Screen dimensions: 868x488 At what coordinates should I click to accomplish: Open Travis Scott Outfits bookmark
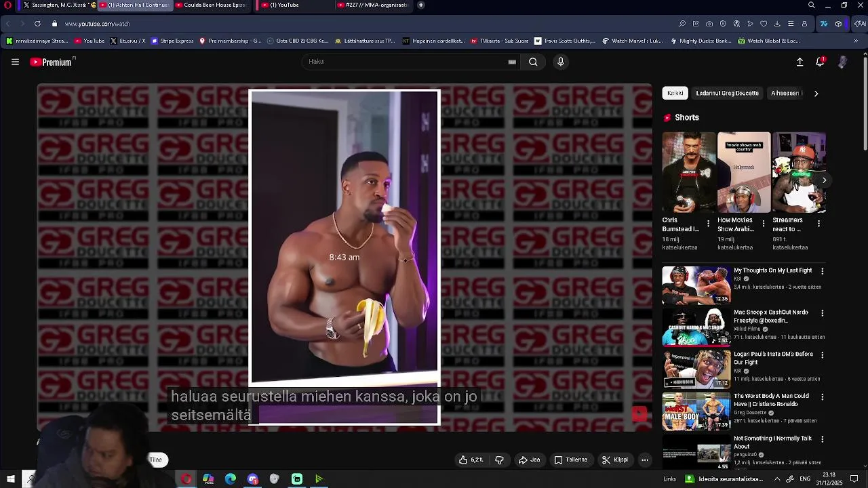point(565,41)
